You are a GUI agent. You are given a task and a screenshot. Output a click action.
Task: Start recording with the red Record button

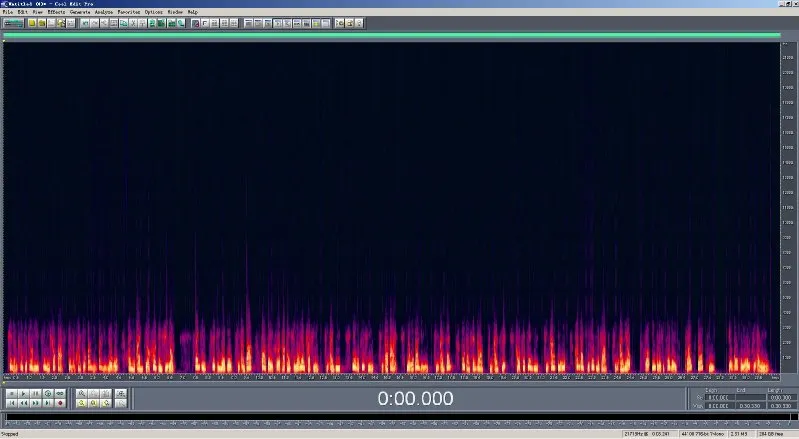pos(60,403)
